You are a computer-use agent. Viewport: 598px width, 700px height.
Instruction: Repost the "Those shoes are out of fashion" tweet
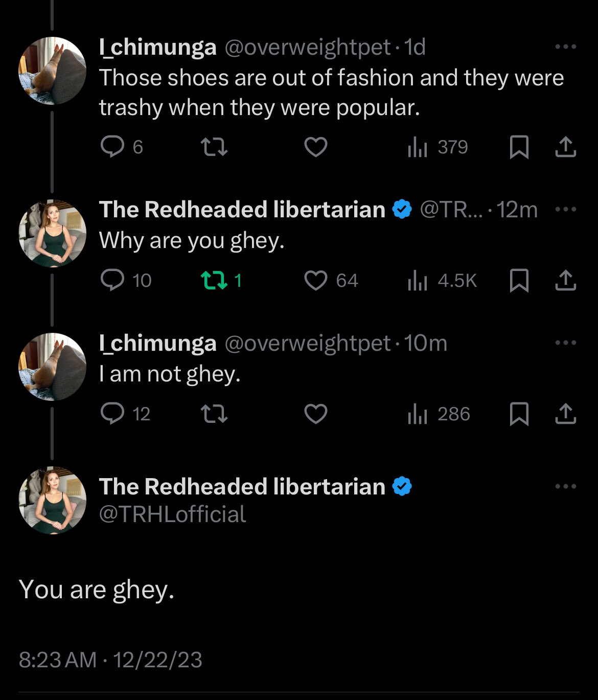pyautogui.click(x=214, y=147)
